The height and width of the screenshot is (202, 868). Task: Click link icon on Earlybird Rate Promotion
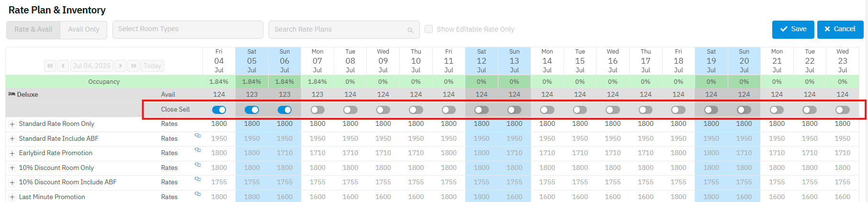pos(197,150)
